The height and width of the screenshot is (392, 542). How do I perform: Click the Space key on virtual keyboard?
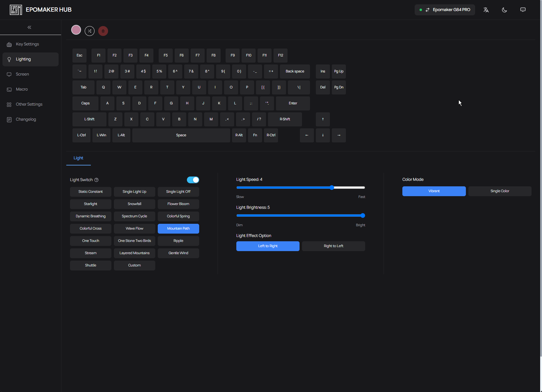[181, 135]
